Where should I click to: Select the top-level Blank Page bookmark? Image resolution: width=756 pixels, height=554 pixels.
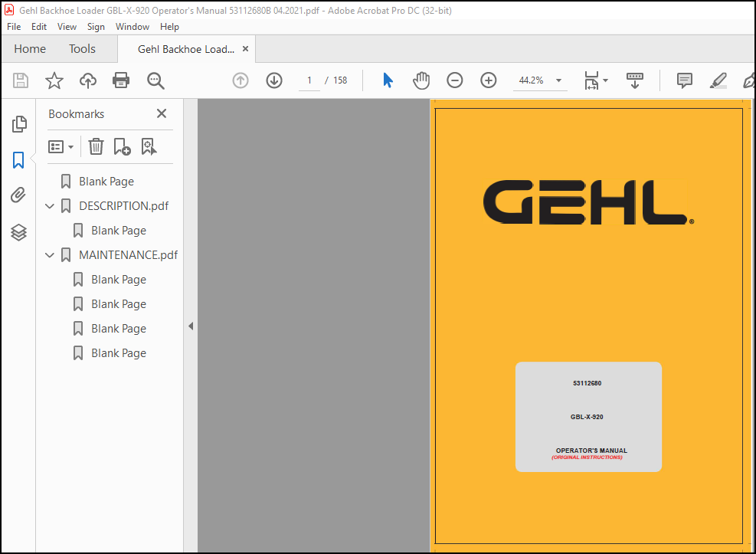point(106,182)
